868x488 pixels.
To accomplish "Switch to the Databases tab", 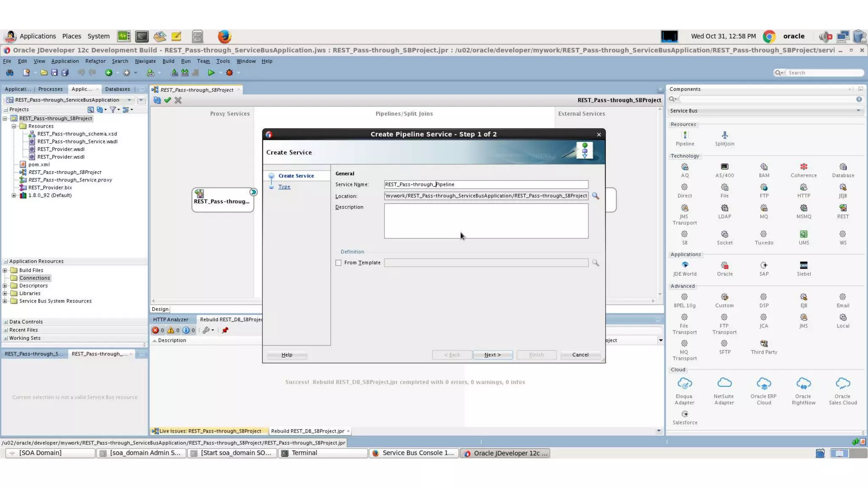I will 117,89.
